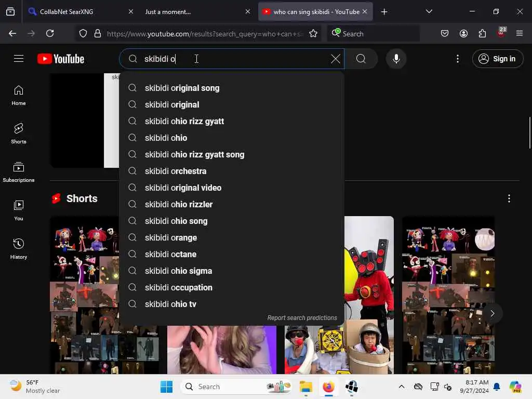Image resolution: width=532 pixels, height=399 pixels.
Task: Click the Firefox toolbar Search box
Action: [x=373, y=34]
